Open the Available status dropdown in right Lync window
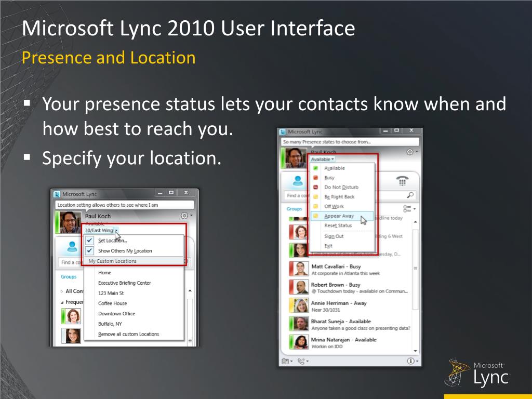This screenshot has width=532, height=399. pos(322,159)
